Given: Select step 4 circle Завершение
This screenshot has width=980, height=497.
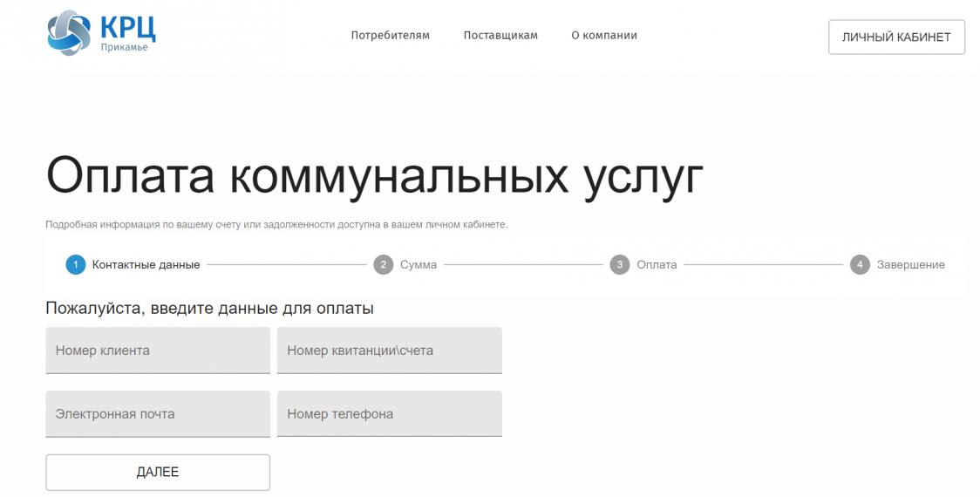Looking at the screenshot, I should [x=860, y=265].
